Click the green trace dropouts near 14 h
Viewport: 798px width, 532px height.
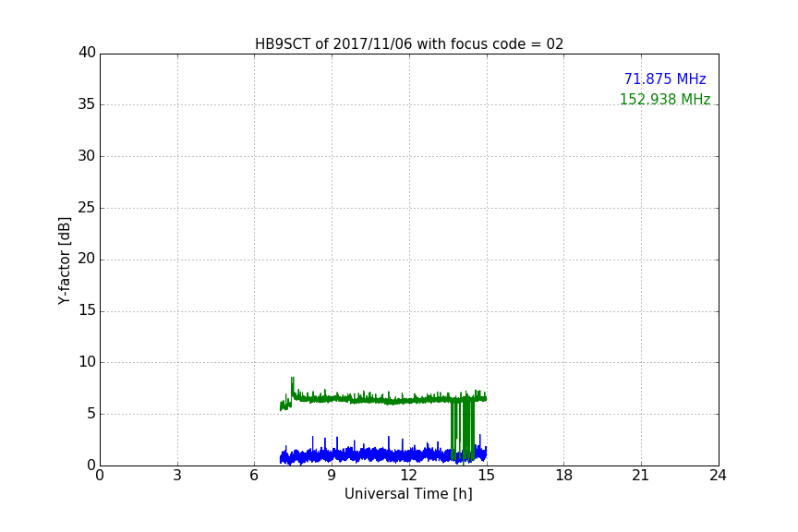point(463,430)
